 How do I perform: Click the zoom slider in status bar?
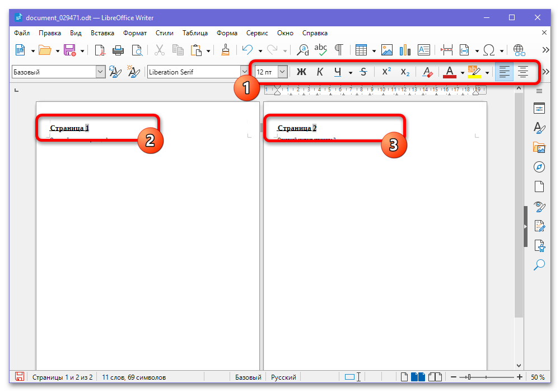coord(486,377)
